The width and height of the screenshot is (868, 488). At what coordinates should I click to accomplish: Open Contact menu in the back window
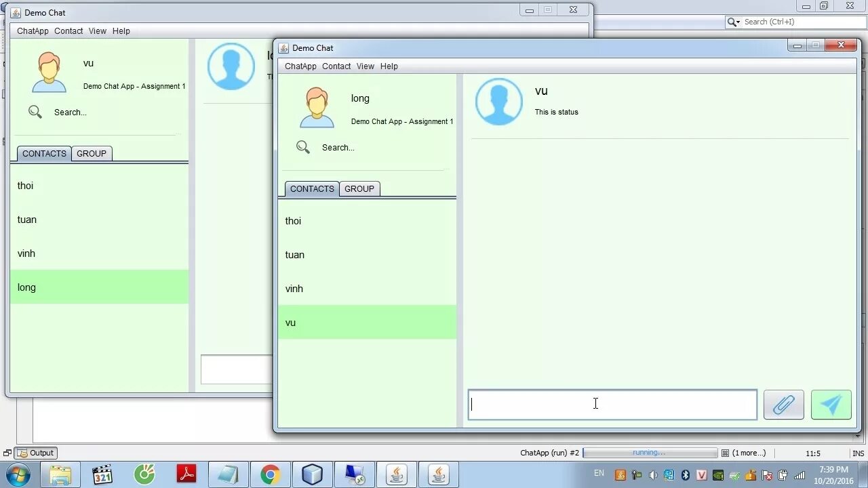click(68, 31)
